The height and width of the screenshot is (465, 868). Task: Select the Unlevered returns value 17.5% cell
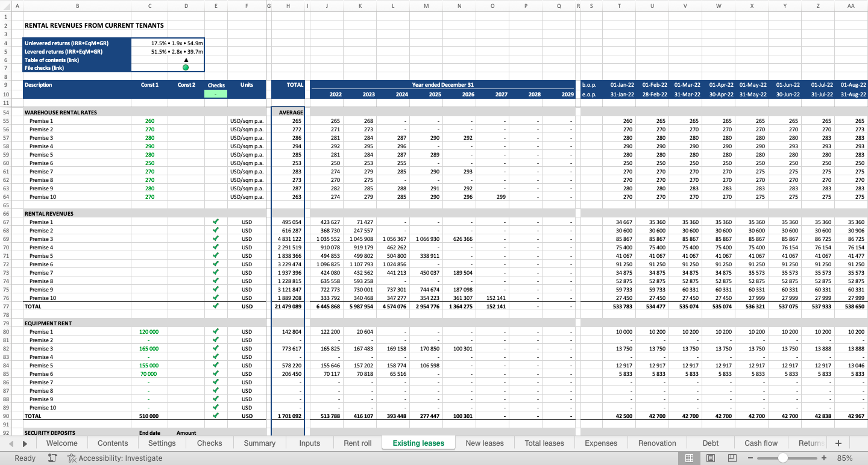[168, 43]
